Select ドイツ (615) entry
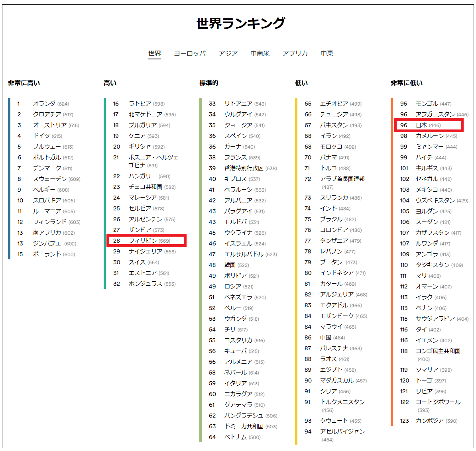This screenshot has width=476, height=451. point(48,136)
